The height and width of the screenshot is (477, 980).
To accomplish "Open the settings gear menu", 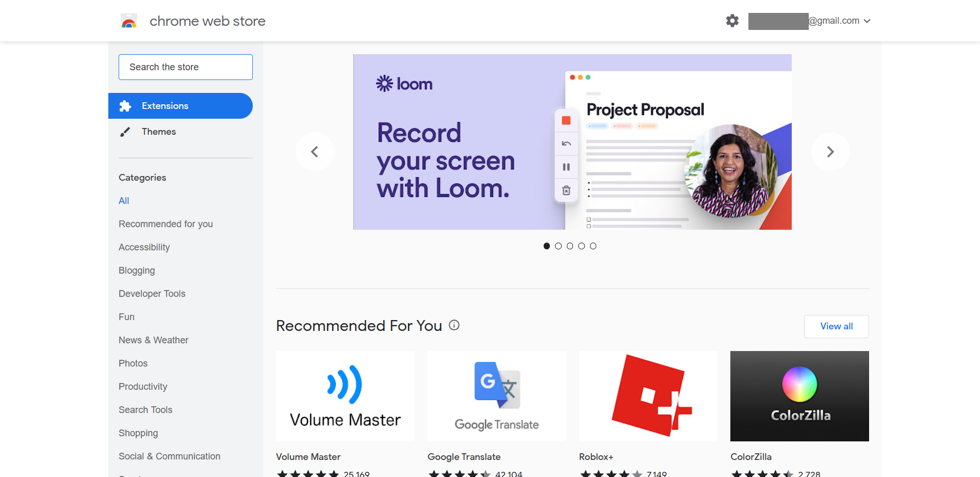I will [732, 21].
